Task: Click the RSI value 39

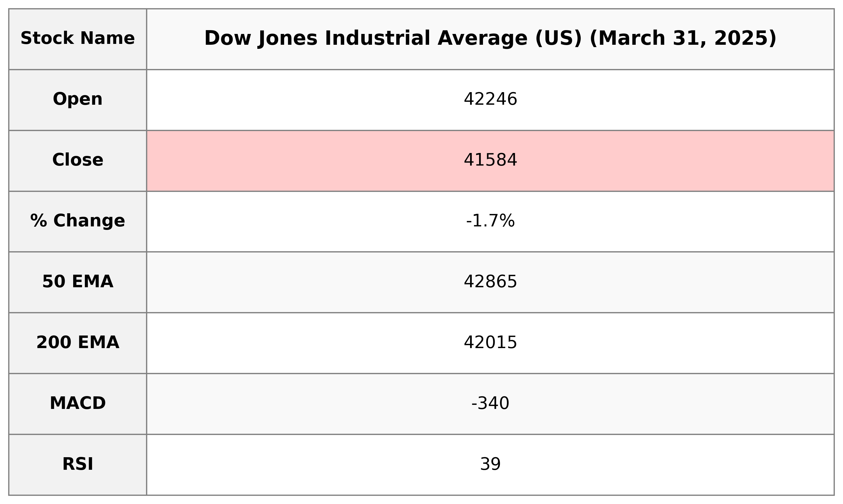Action: 490,464
